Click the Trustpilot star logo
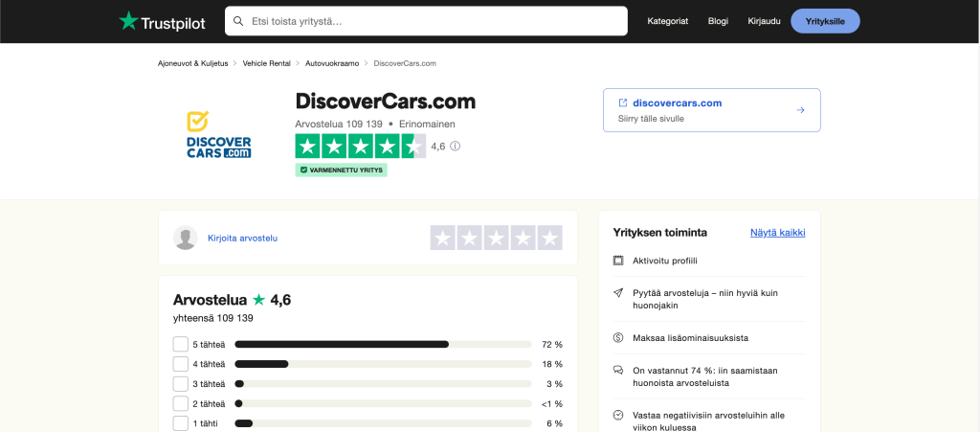Image resolution: width=980 pixels, height=432 pixels. pos(129,21)
